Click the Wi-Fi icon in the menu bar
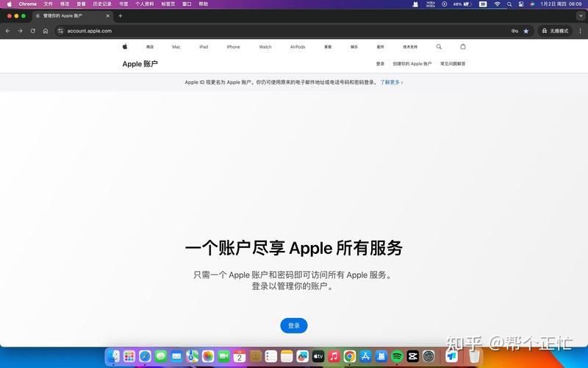 pyautogui.click(x=498, y=4)
